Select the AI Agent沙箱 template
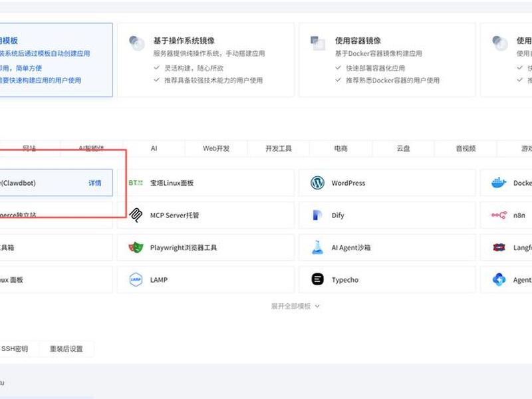The height and width of the screenshot is (399, 532). tap(387, 247)
